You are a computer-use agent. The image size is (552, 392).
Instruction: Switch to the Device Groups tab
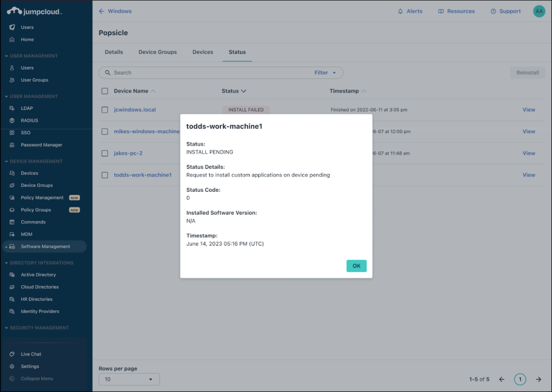[x=157, y=52]
